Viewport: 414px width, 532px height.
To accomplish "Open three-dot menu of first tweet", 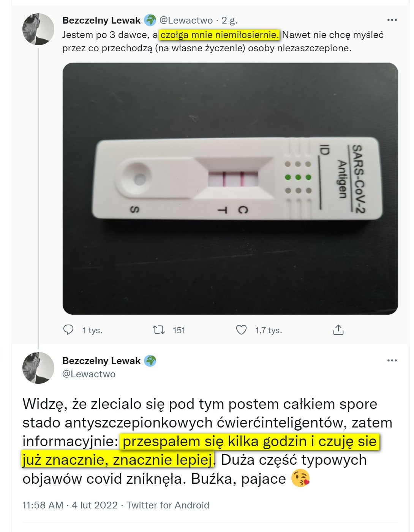I will (392, 20).
